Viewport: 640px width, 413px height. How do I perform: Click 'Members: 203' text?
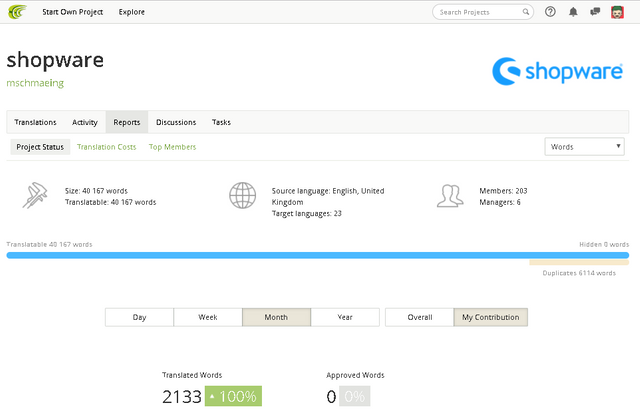[x=503, y=191]
